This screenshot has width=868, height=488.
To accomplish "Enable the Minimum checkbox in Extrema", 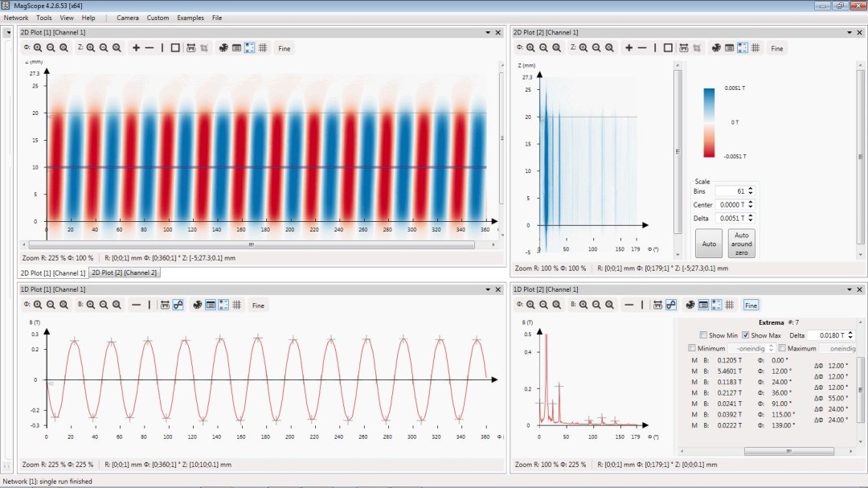I will (693, 348).
